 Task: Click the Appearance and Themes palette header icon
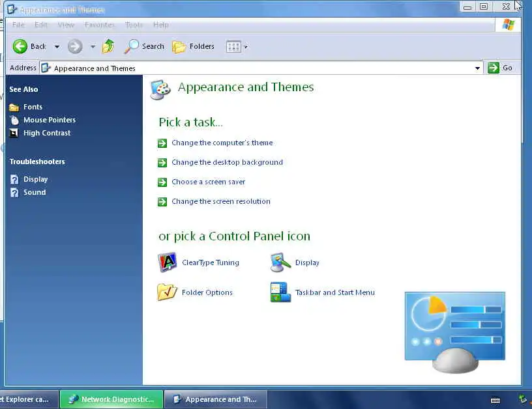click(160, 90)
